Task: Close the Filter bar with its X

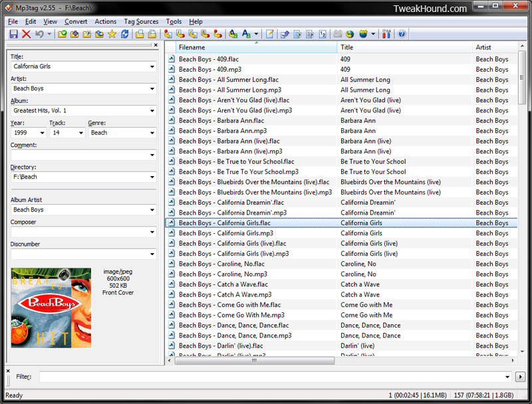Action: 8,371
